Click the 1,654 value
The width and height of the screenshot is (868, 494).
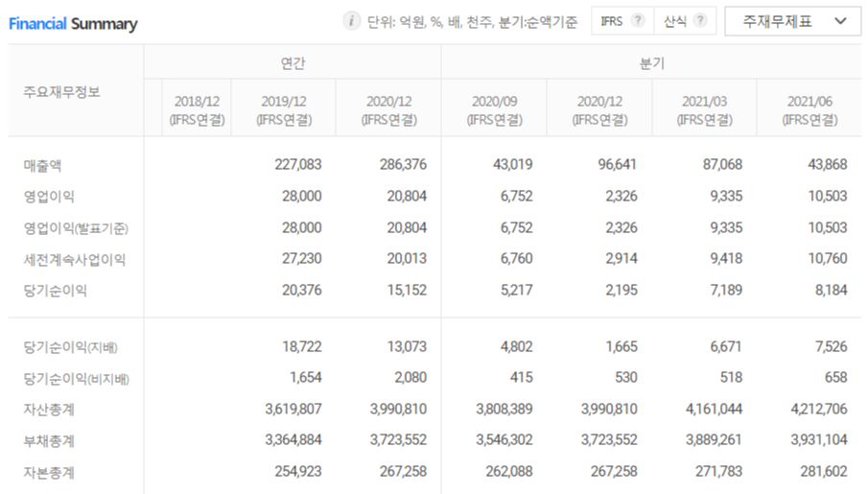pos(306,378)
